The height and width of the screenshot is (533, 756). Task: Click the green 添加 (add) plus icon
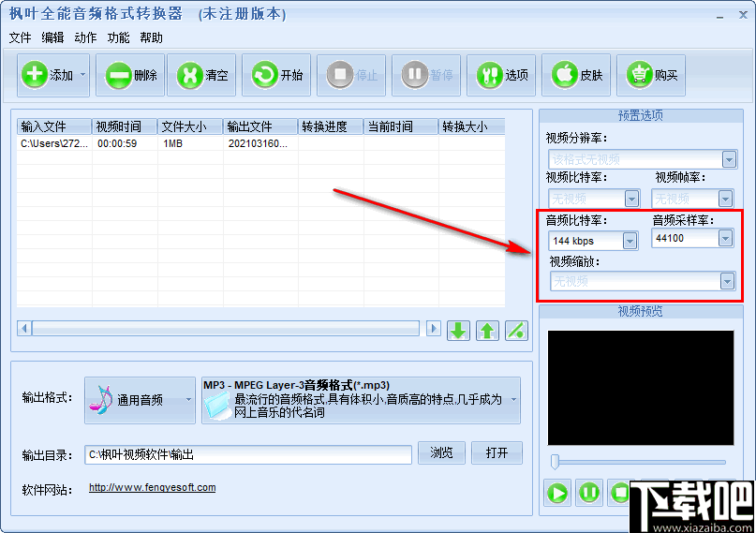pos(34,75)
